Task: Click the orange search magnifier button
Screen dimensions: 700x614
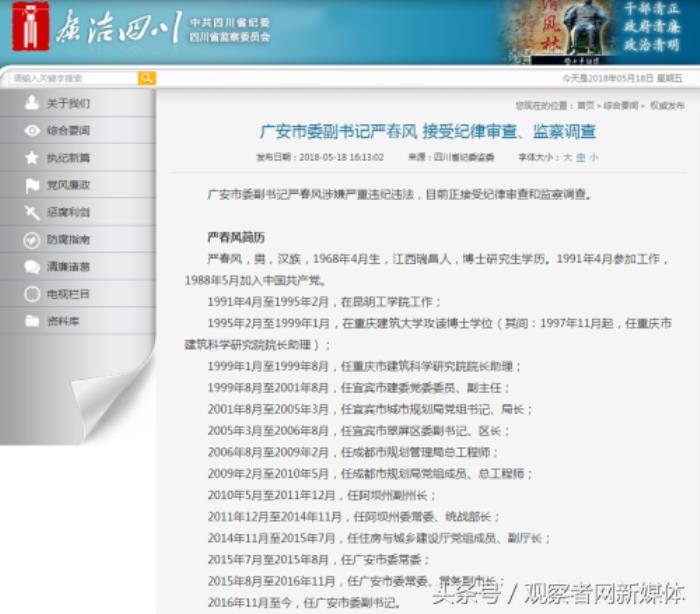Action: [147, 78]
